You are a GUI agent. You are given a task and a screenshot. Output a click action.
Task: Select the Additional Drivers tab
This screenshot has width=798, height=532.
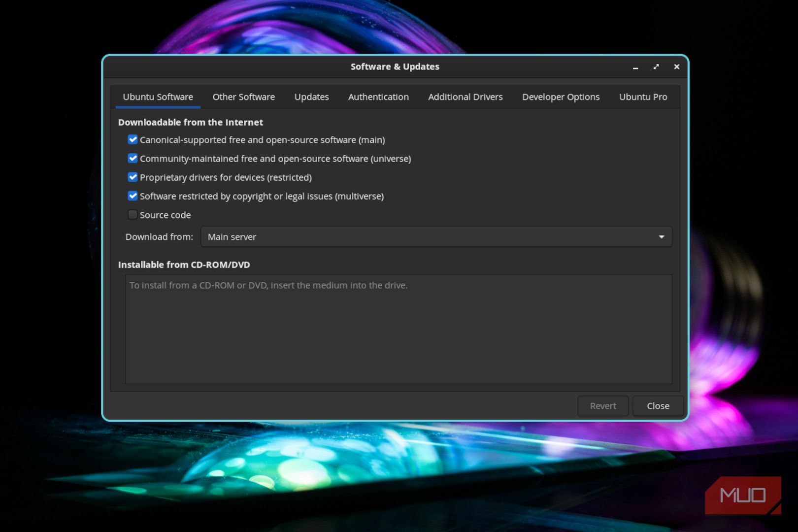click(465, 97)
